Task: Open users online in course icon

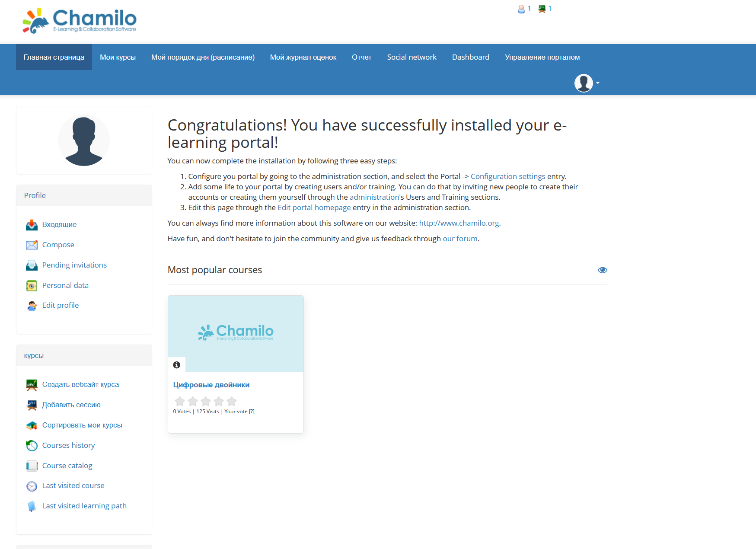Action: coord(542,9)
